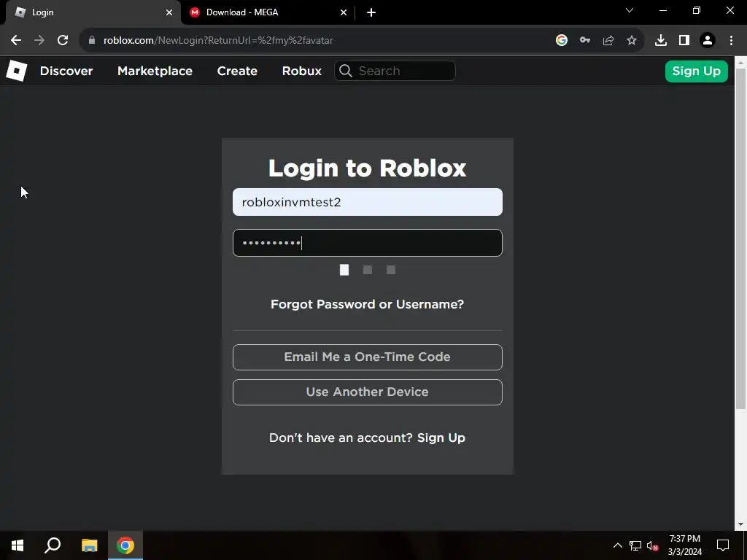The height and width of the screenshot is (560, 747).
Task: Close the Download - MEGA tab
Action: point(344,13)
